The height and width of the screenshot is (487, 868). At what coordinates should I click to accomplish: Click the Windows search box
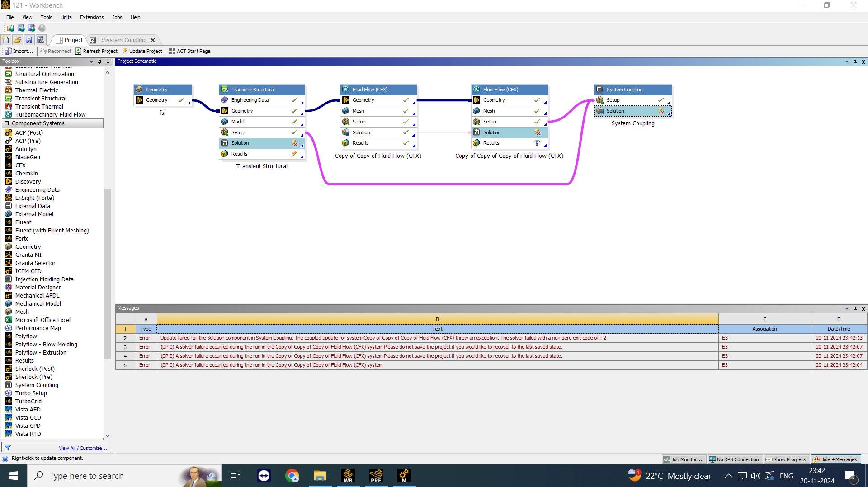coord(125,476)
